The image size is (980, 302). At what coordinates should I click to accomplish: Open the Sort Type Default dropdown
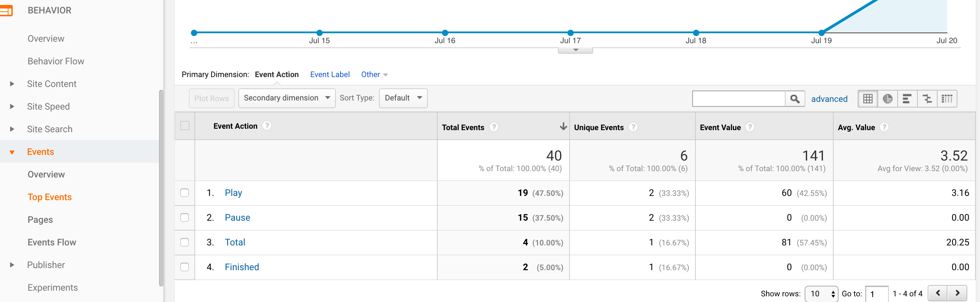pos(403,98)
